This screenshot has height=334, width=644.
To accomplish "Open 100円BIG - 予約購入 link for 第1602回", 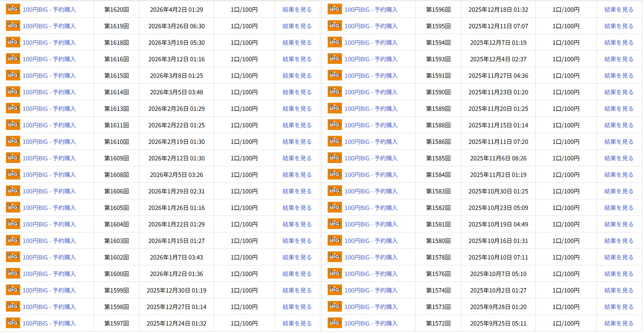I will [49, 257].
